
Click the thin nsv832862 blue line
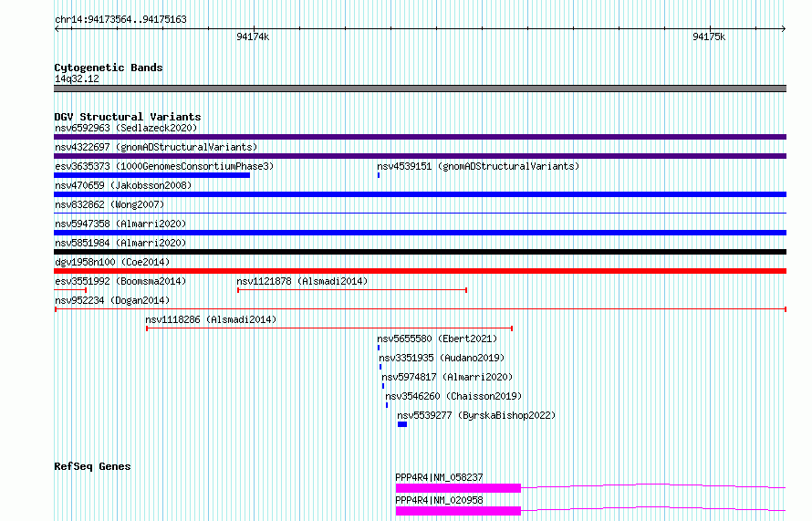click(x=420, y=213)
